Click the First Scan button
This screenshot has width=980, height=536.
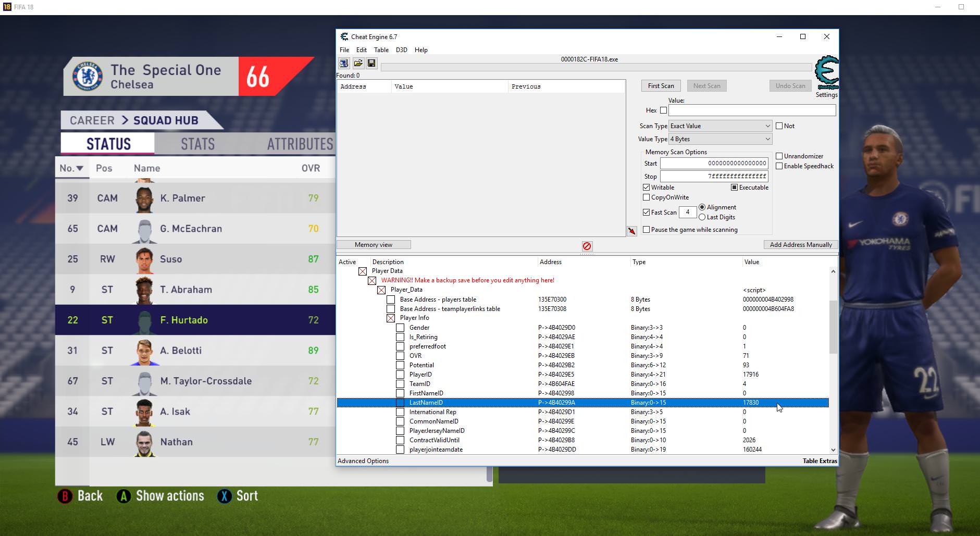click(x=661, y=86)
